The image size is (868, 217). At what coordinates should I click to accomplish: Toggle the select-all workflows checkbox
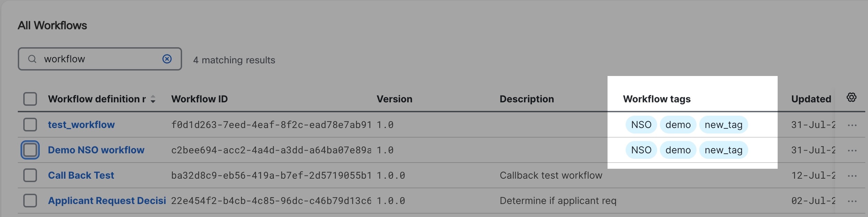30,99
